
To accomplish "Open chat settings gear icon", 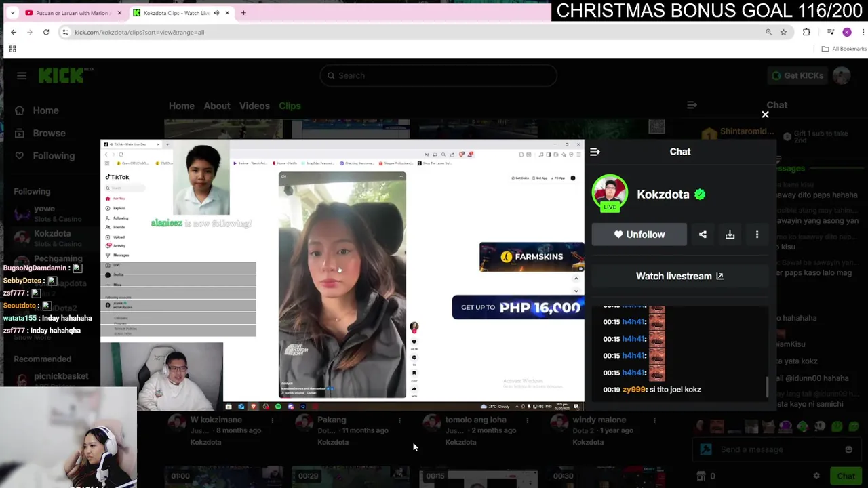I will click(x=816, y=476).
